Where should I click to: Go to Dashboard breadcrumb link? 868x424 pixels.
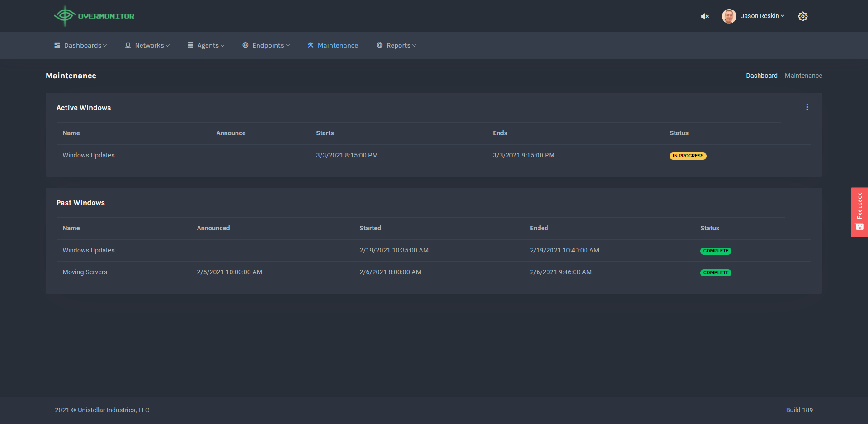(762, 76)
